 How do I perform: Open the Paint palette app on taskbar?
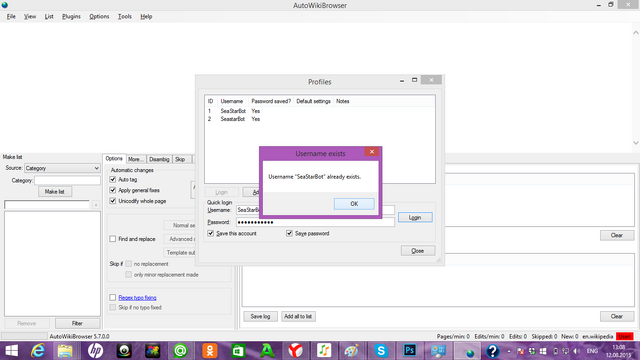coord(351,351)
